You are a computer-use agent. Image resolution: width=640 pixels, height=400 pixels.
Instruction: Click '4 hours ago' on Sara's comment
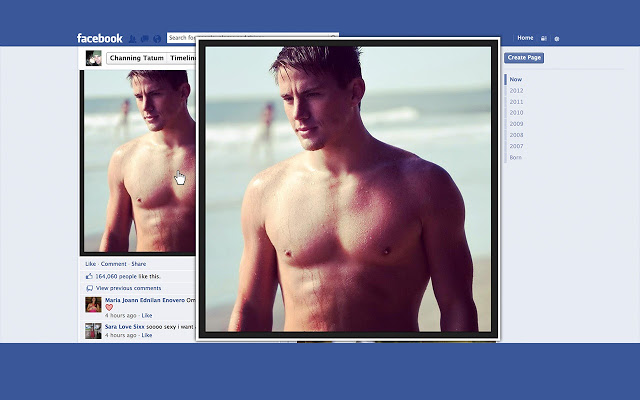tap(120, 335)
